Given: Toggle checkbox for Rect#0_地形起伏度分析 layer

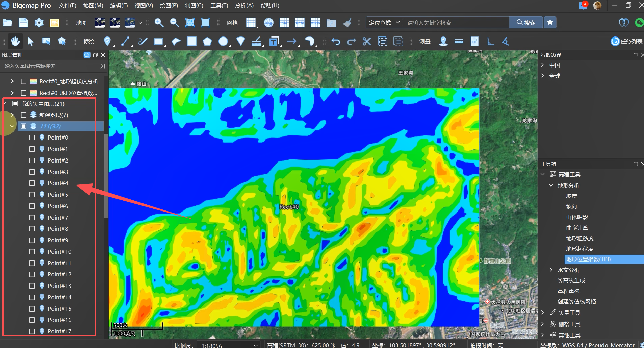Looking at the screenshot, I should pyautogui.click(x=24, y=81).
